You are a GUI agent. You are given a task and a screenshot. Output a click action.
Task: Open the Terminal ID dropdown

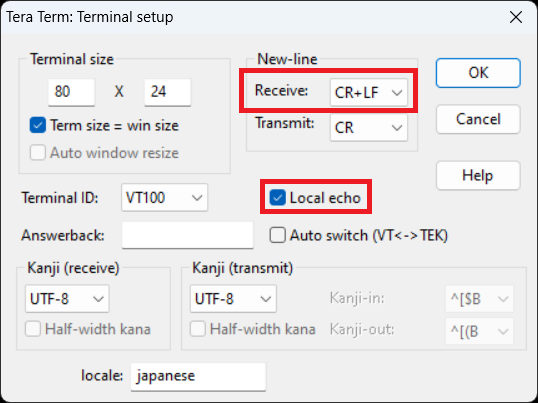pos(164,198)
